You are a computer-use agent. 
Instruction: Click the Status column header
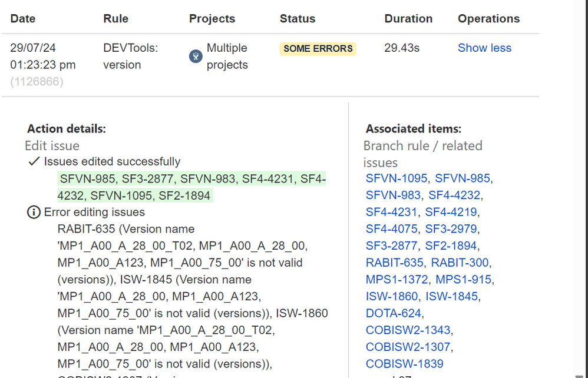coord(298,19)
